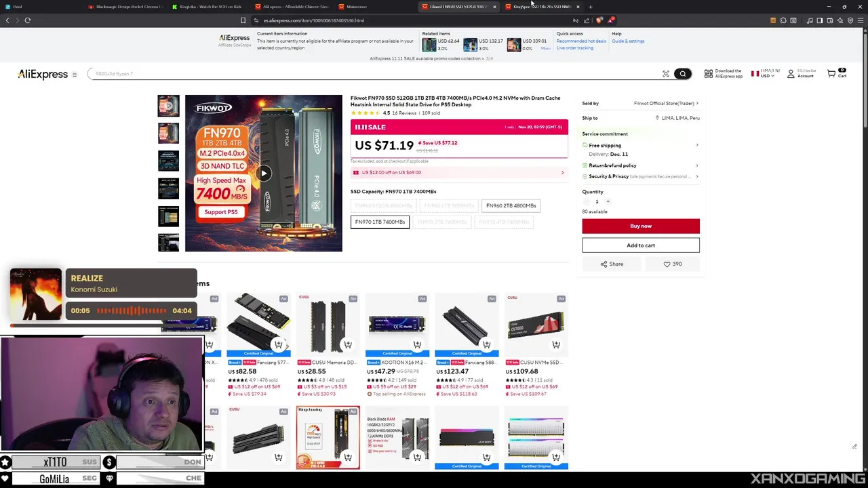Viewport: 868px width, 488px height.
Task: Select the FN960 2TB 4800MBs capacity option
Action: [x=511, y=205]
